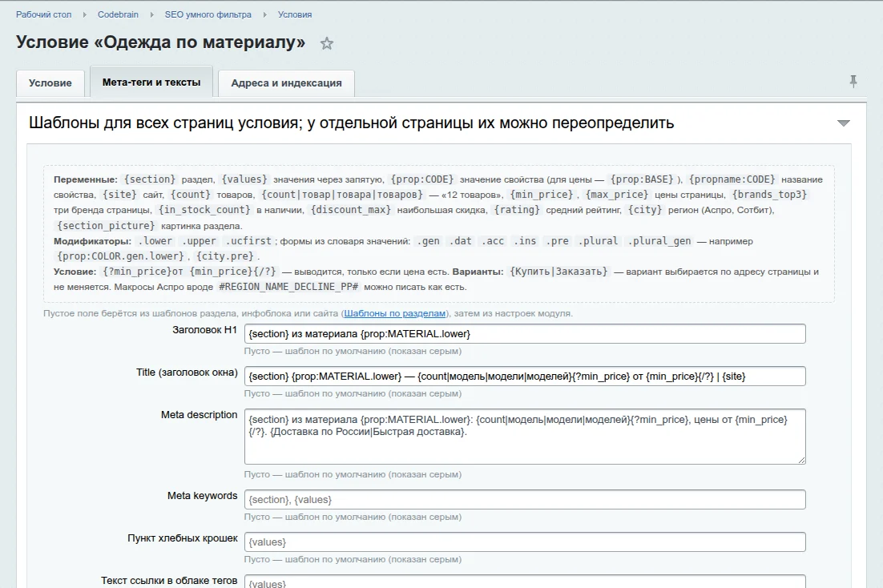Screen dimensions: 883x588
Task: Click the Заголовок H1 input field
Action: 525,333
